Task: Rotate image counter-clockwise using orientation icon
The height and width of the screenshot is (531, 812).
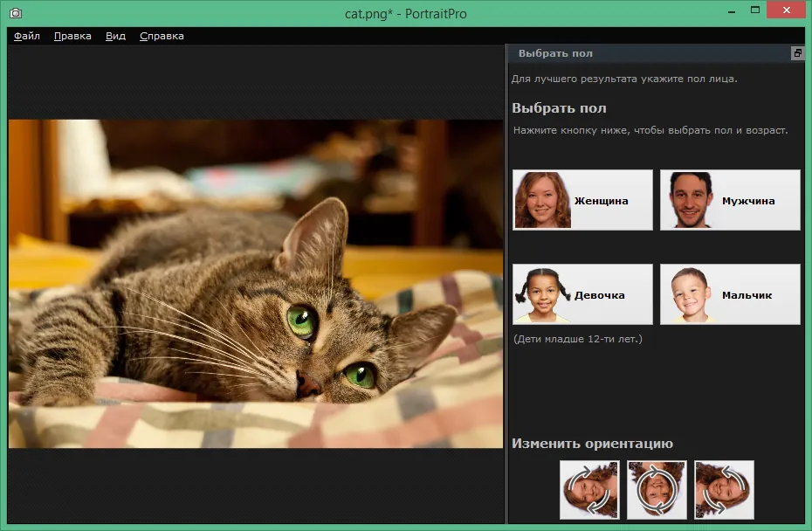Action: (724, 490)
